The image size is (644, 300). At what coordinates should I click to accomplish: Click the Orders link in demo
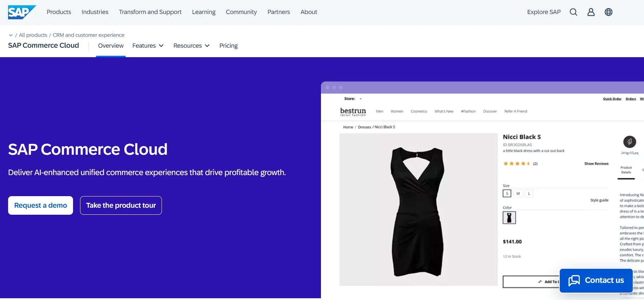point(631,99)
